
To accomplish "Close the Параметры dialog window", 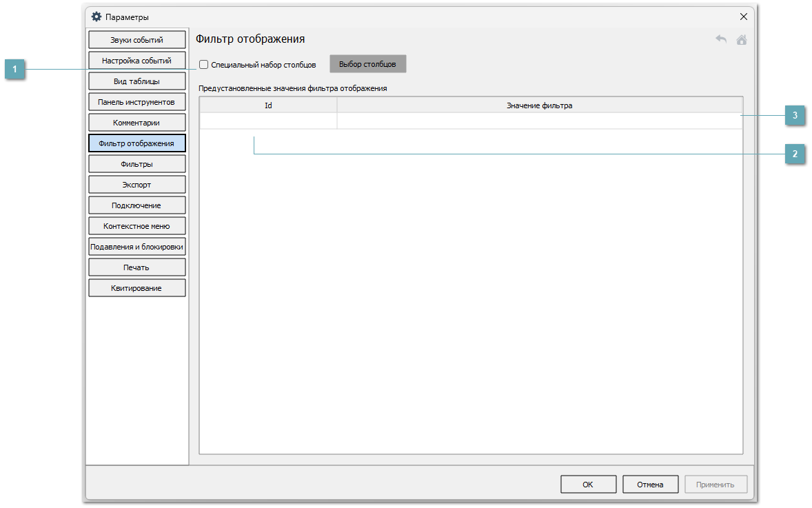I will pos(743,17).
